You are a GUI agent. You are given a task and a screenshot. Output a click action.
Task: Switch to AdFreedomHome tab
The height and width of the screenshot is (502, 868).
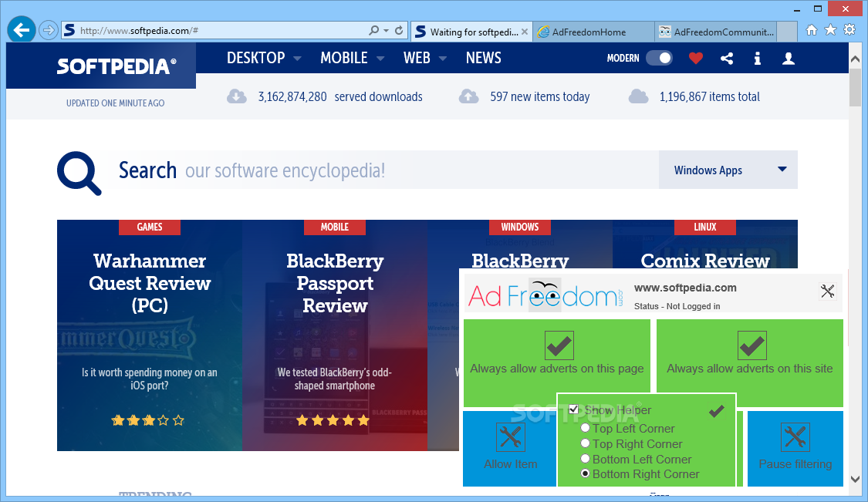[593, 32]
